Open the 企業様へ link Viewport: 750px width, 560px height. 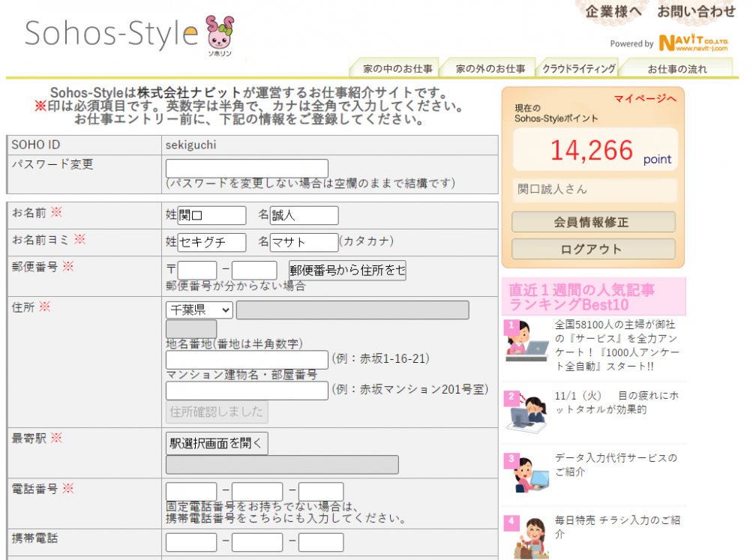[613, 10]
